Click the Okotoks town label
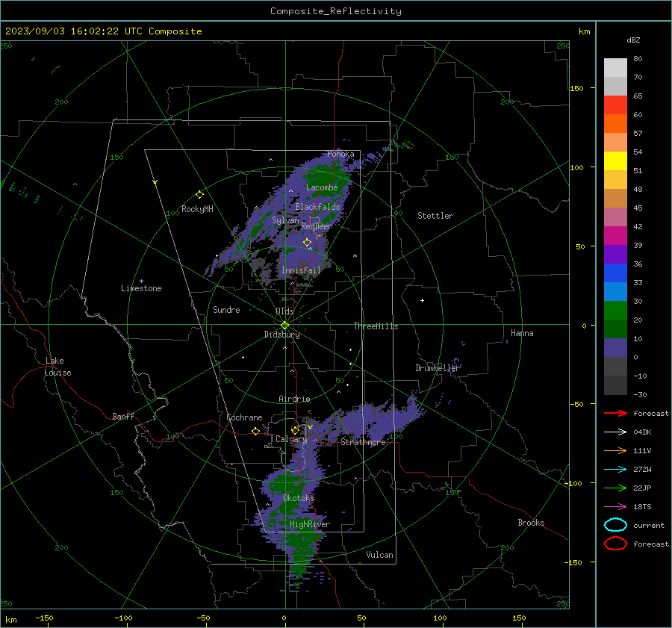 [299, 497]
